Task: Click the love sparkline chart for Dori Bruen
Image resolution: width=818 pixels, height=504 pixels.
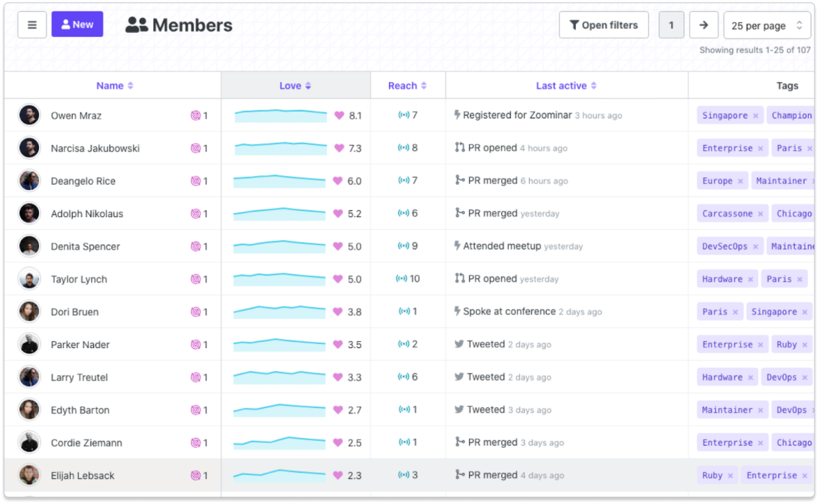Action: [x=280, y=312]
